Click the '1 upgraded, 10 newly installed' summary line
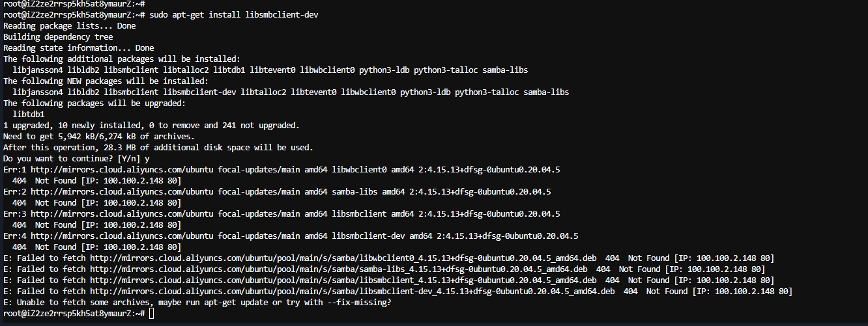 [151, 126]
